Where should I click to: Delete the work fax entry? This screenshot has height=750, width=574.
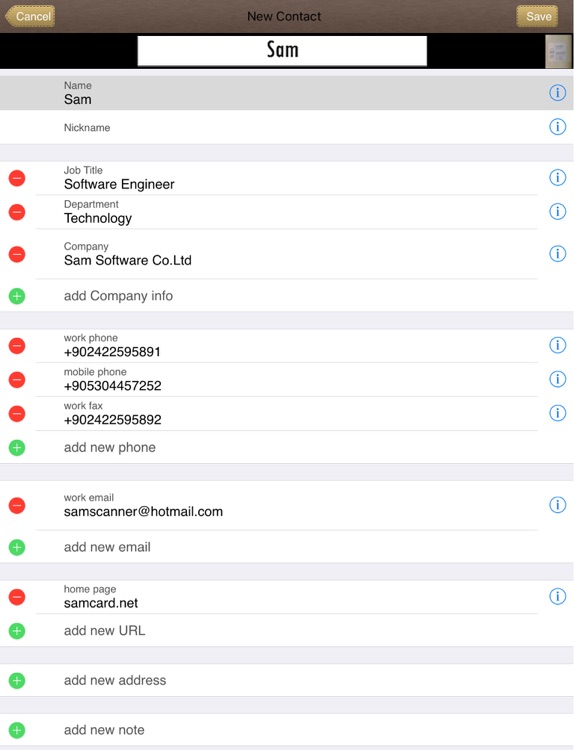pos(17,414)
